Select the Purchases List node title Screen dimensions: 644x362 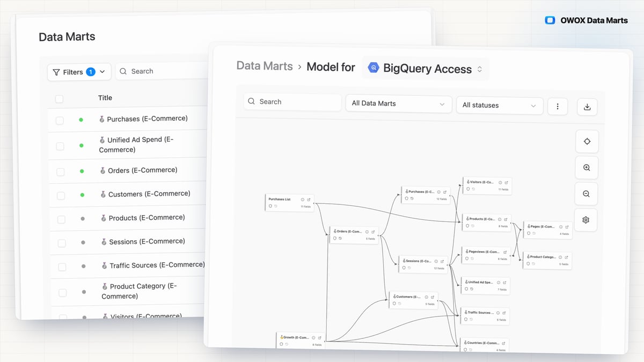[280, 199]
